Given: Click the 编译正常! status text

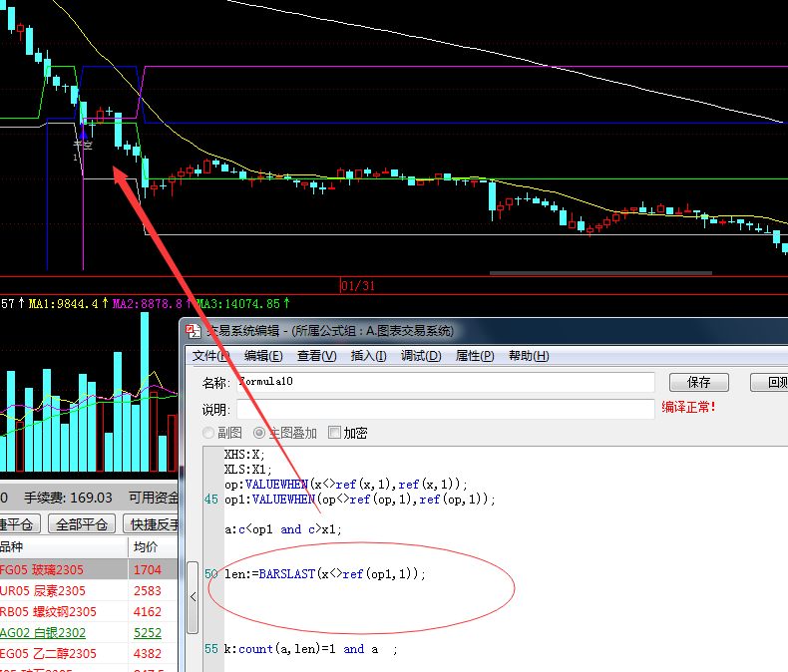Looking at the screenshot, I should click(x=688, y=407).
